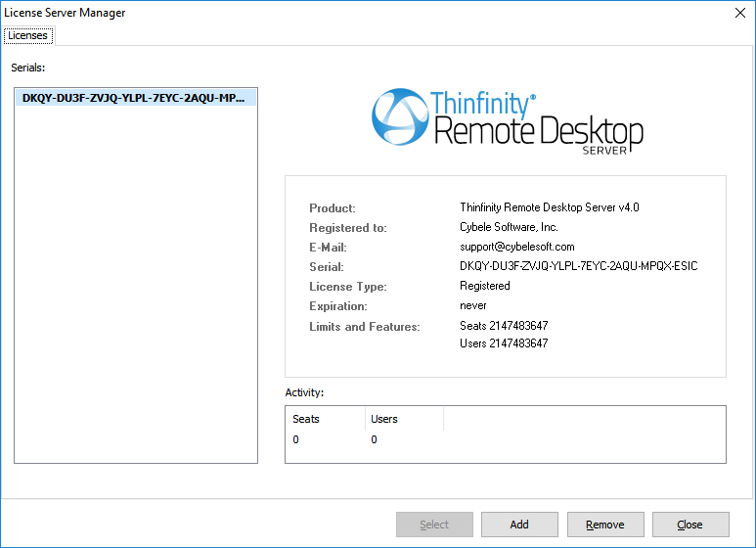The height and width of the screenshot is (548, 756).
Task: Select the DKQY-DU3F serial in the list
Action: click(136, 98)
